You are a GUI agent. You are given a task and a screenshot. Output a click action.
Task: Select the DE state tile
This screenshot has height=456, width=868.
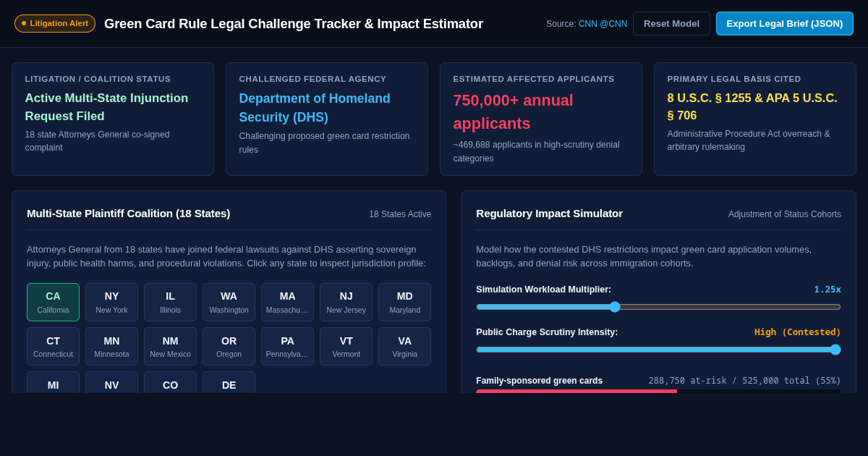(x=229, y=383)
